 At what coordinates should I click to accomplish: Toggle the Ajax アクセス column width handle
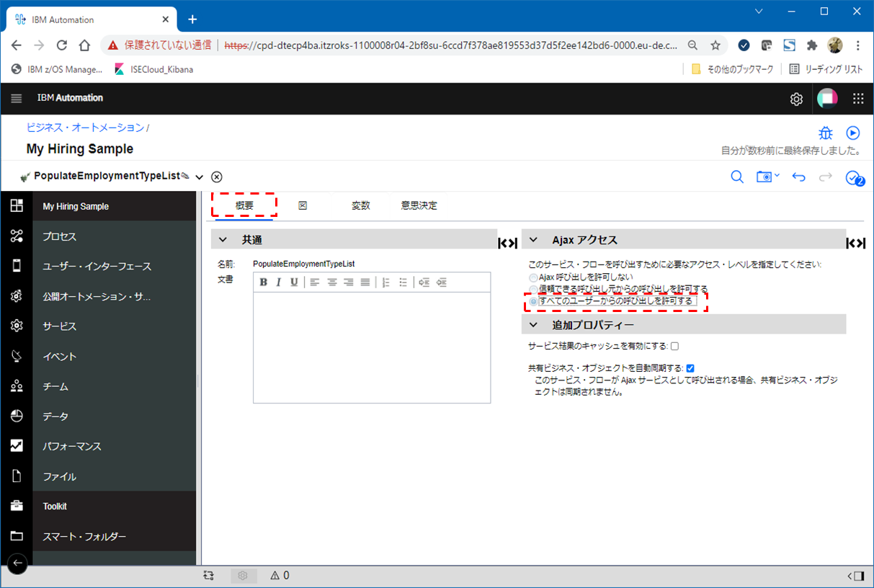(856, 244)
